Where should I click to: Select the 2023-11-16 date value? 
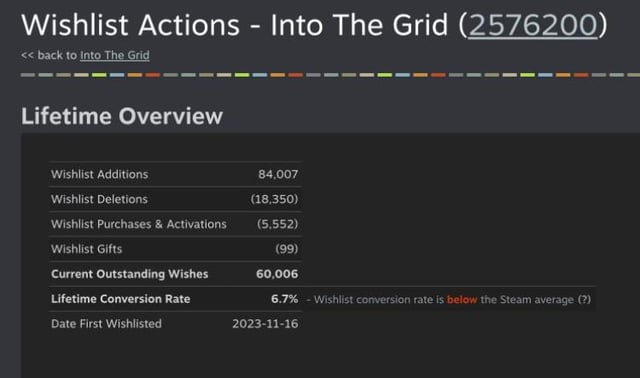pos(265,324)
